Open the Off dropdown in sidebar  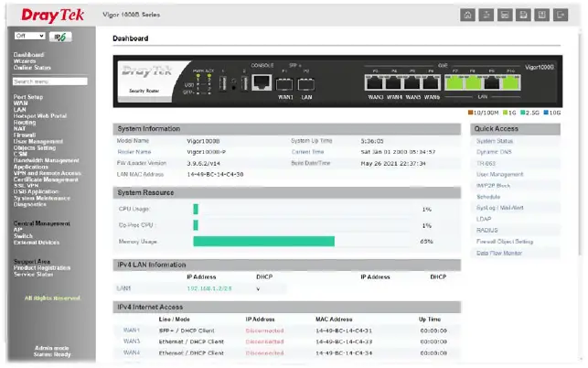[x=29, y=36]
